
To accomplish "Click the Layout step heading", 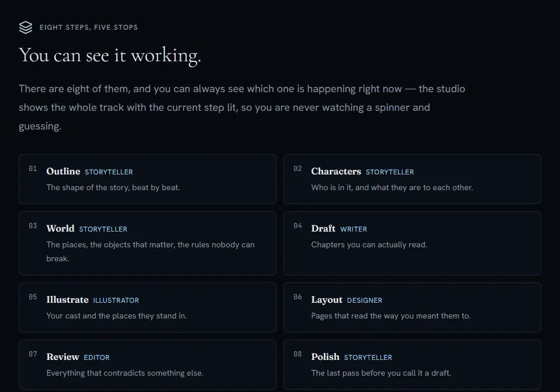I will pos(327,300).
